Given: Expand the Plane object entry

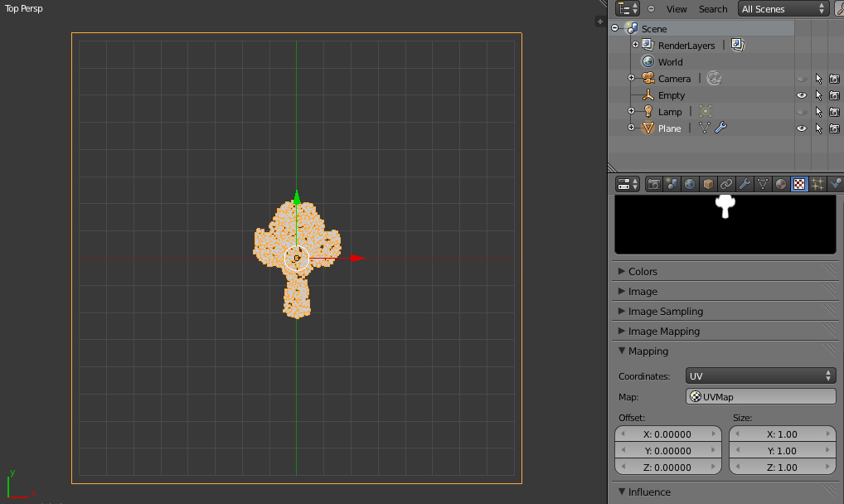Looking at the screenshot, I should coord(632,128).
